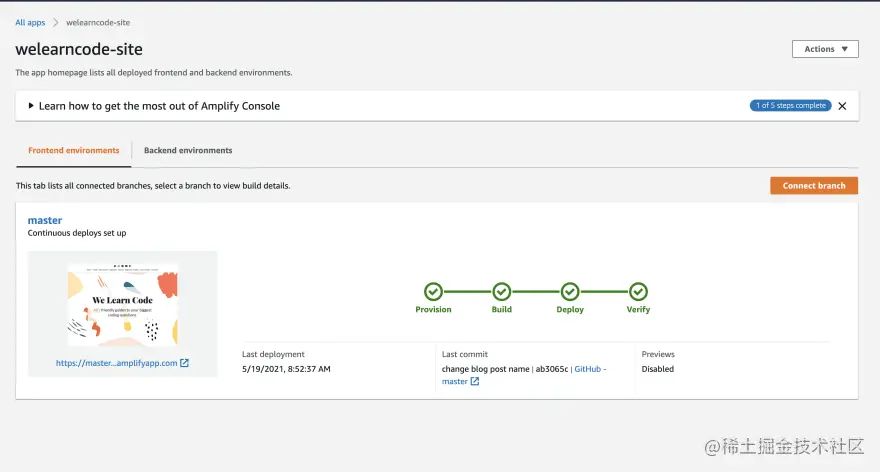880x472 pixels.
Task: Dismiss the Learn how banner with X
Action: pyautogui.click(x=842, y=106)
